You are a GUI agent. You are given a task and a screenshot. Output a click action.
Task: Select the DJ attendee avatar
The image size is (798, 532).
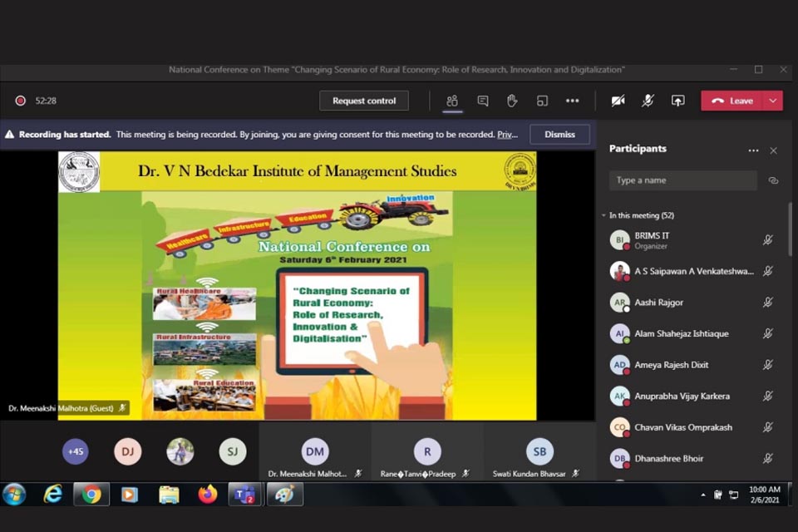coord(128,451)
